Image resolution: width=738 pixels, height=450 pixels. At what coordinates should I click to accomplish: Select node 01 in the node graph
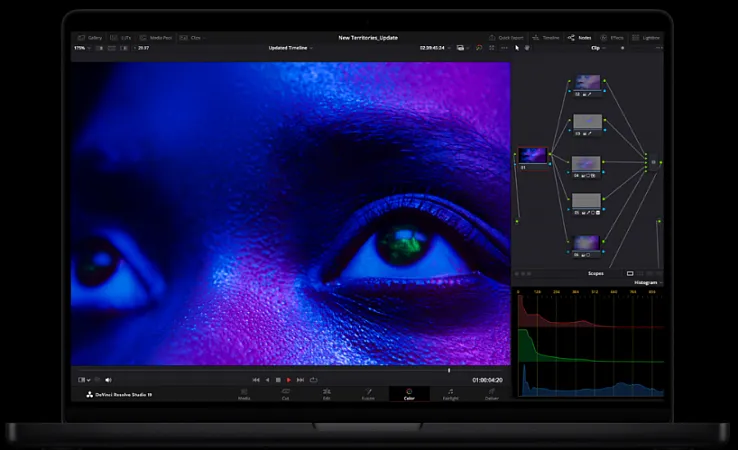click(532, 155)
